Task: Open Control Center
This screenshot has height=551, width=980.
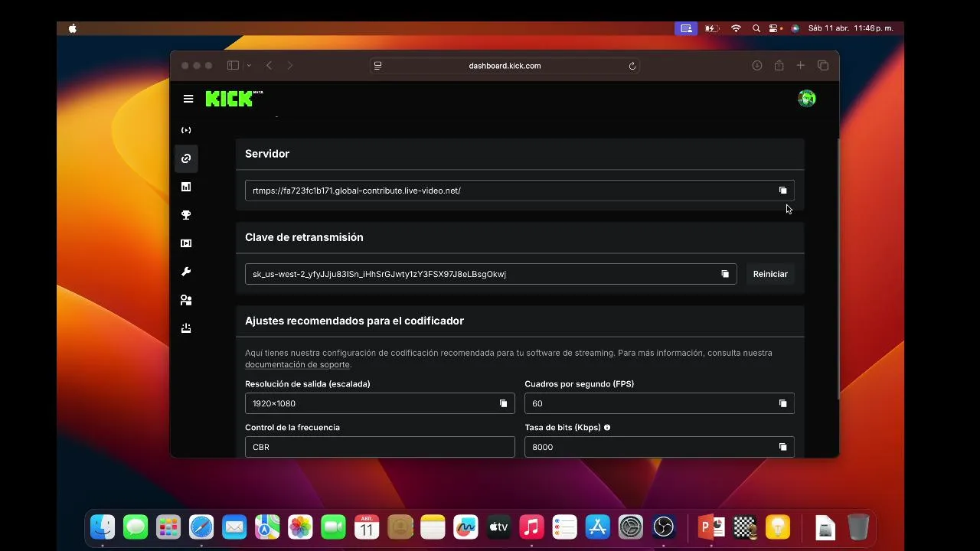Action: [775, 28]
